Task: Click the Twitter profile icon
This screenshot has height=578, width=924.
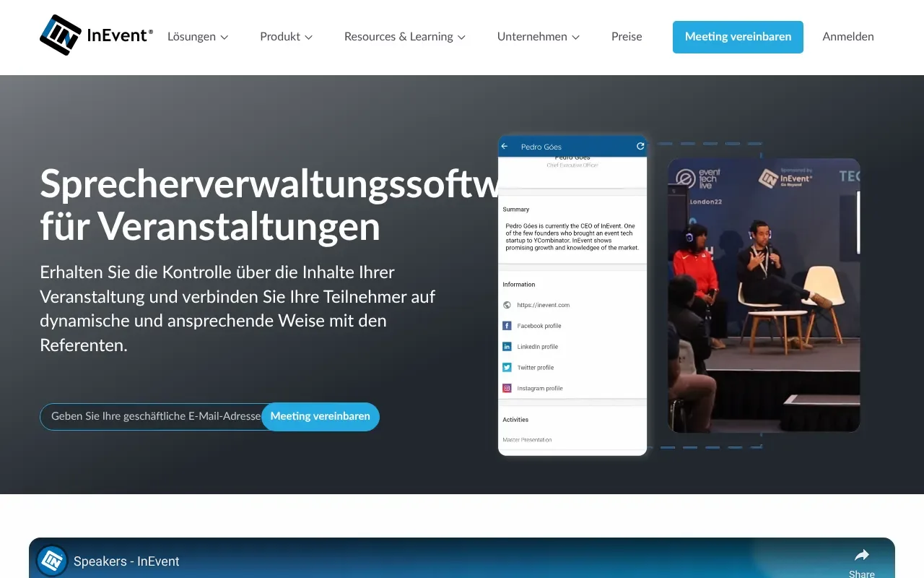Action: click(x=506, y=367)
